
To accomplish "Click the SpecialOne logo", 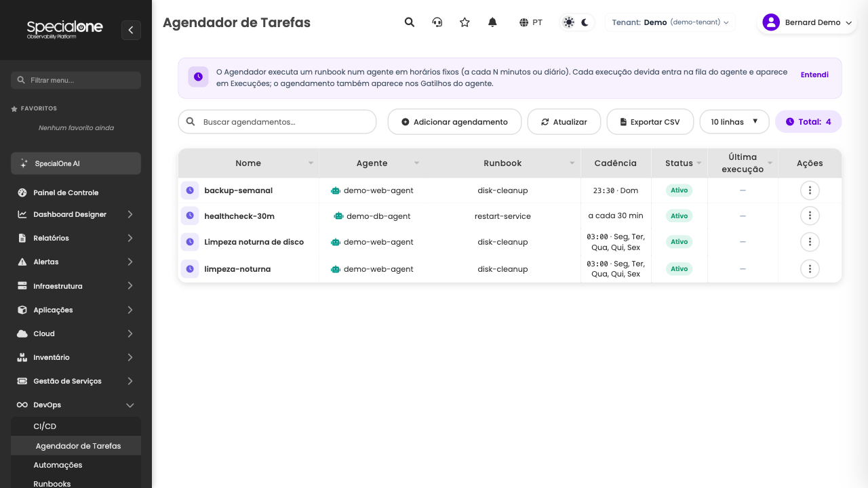I will tap(64, 29).
